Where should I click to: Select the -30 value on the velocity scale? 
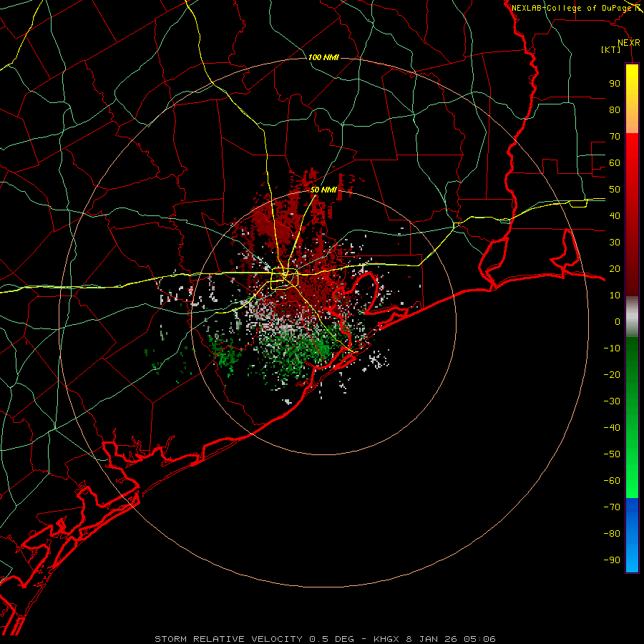point(612,401)
